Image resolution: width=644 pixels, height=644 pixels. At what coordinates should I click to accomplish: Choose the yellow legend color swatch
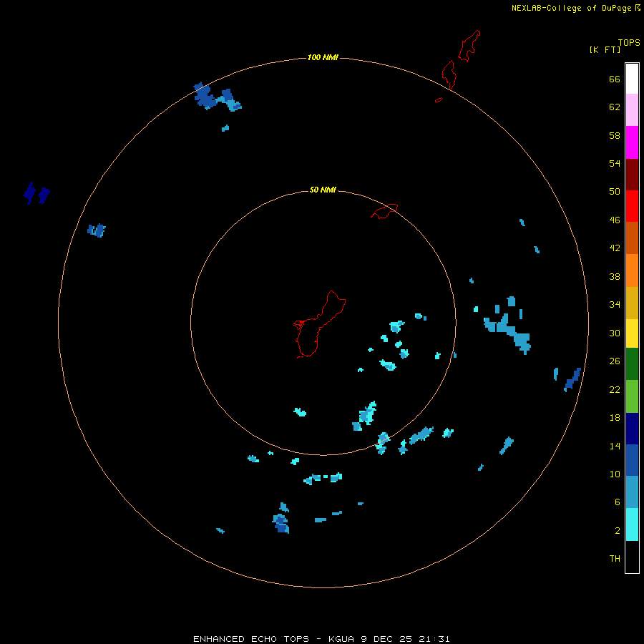click(632, 333)
